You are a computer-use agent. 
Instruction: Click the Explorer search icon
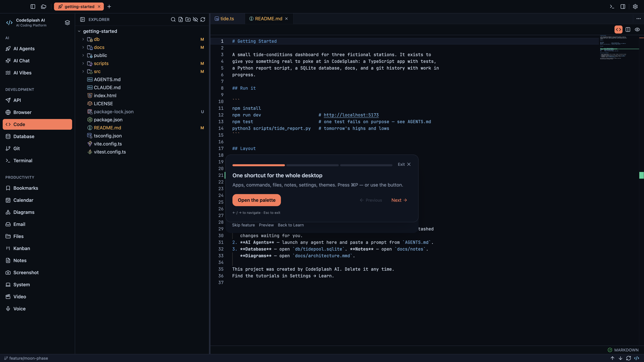[x=173, y=19]
